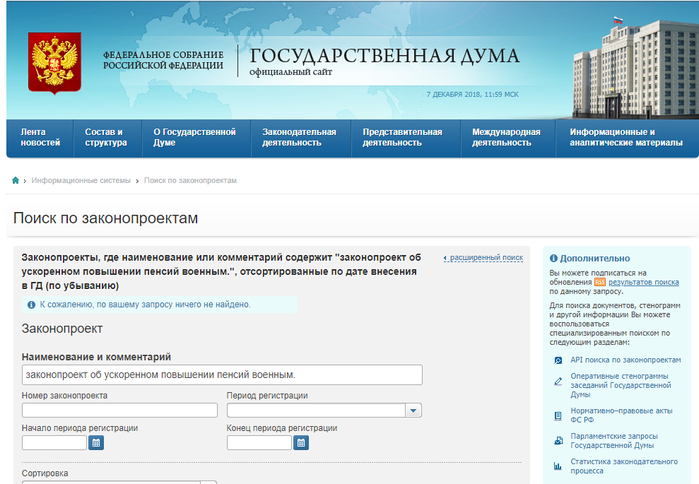Click the ГОСУДАРСТВЕННАЯ ДУМА site title
The height and width of the screenshot is (484, 699).
pyautogui.click(x=384, y=56)
